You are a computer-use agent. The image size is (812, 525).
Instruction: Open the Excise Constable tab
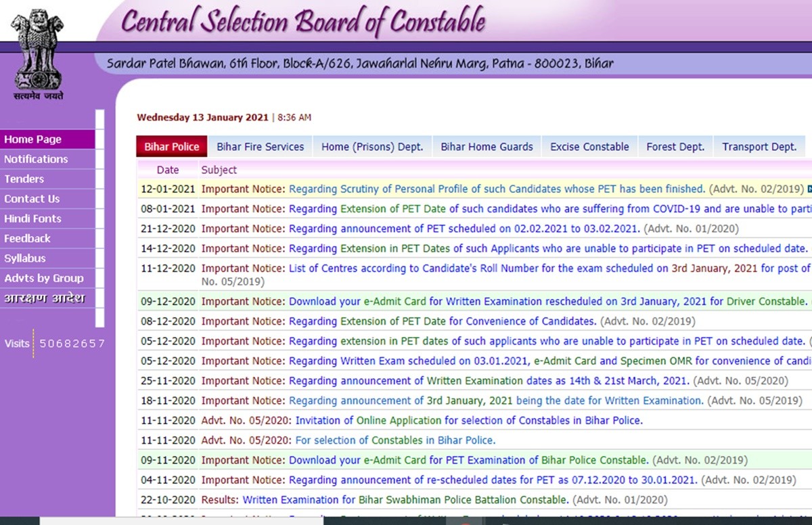(x=589, y=147)
